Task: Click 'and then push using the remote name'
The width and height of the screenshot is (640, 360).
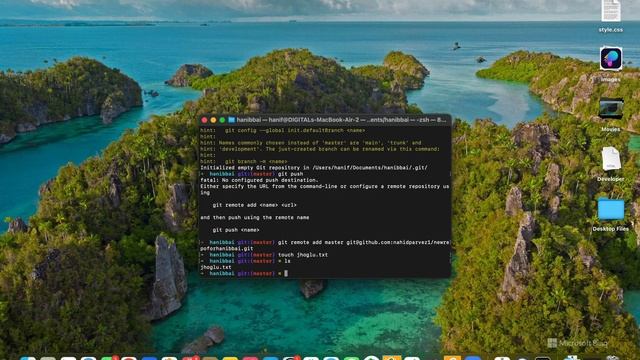Action: 254,218
